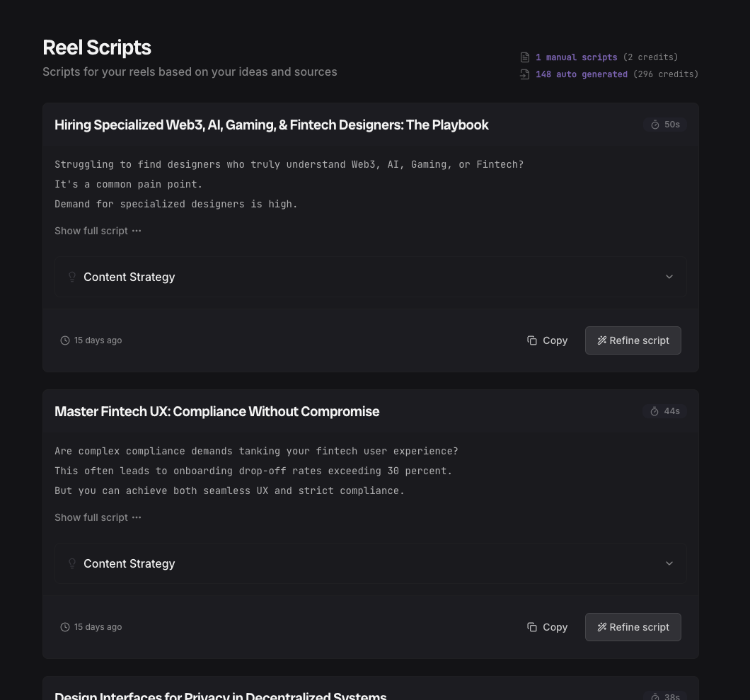Expand Content Strategy chevron under Fintech UX script
This screenshot has width=750, height=700.
[x=669, y=563]
